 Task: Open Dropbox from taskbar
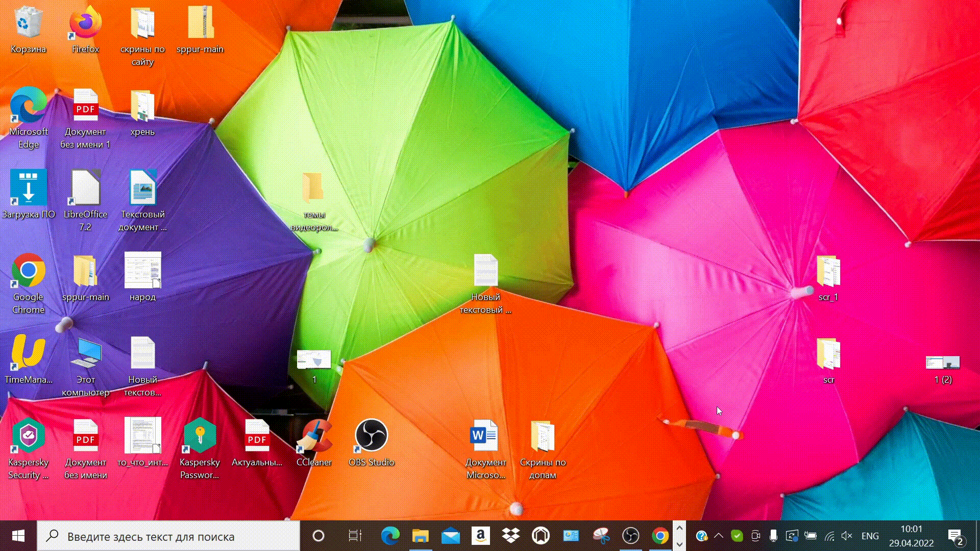click(511, 536)
